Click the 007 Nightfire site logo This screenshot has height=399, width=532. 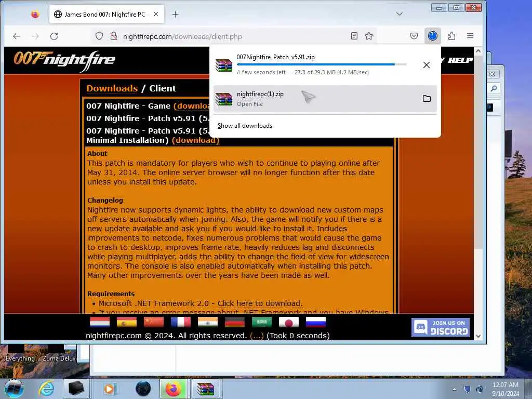pyautogui.click(x=64, y=61)
